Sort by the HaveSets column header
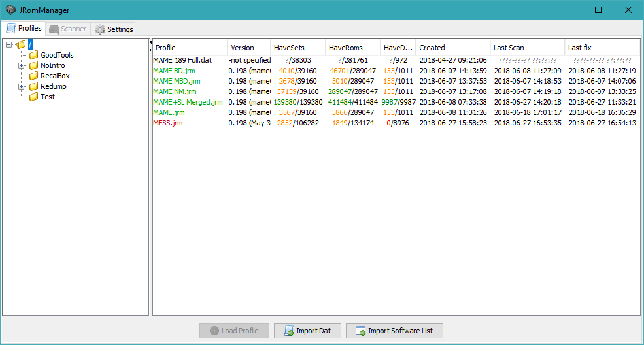The height and width of the screenshot is (345, 644). pos(297,48)
